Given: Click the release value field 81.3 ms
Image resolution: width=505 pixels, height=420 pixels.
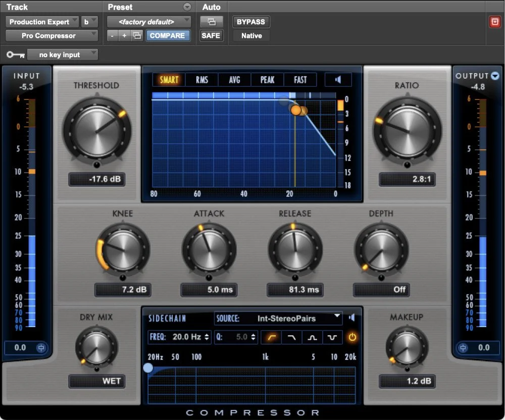Looking at the screenshot, I should (295, 290).
